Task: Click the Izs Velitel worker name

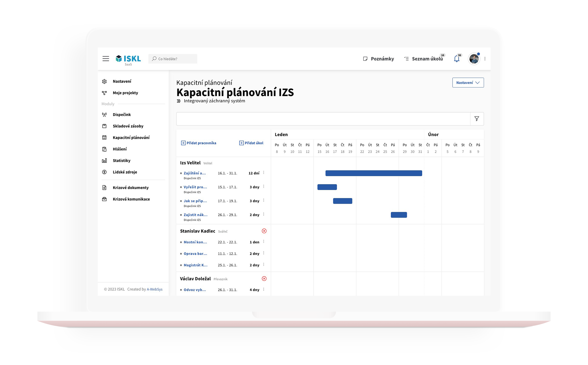Action: coord(190,163)
